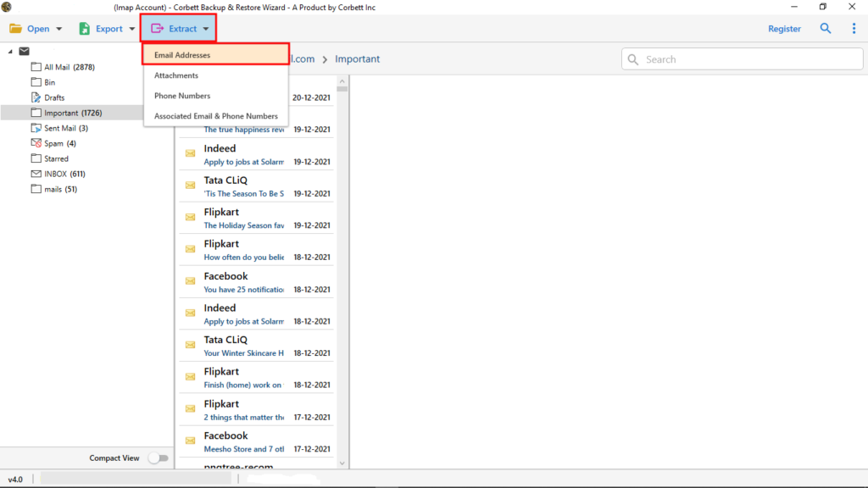The width and height of the screenshot is (868, 488).
Task: Toggle the Compact View switch
Action: [x=158, y=458]
